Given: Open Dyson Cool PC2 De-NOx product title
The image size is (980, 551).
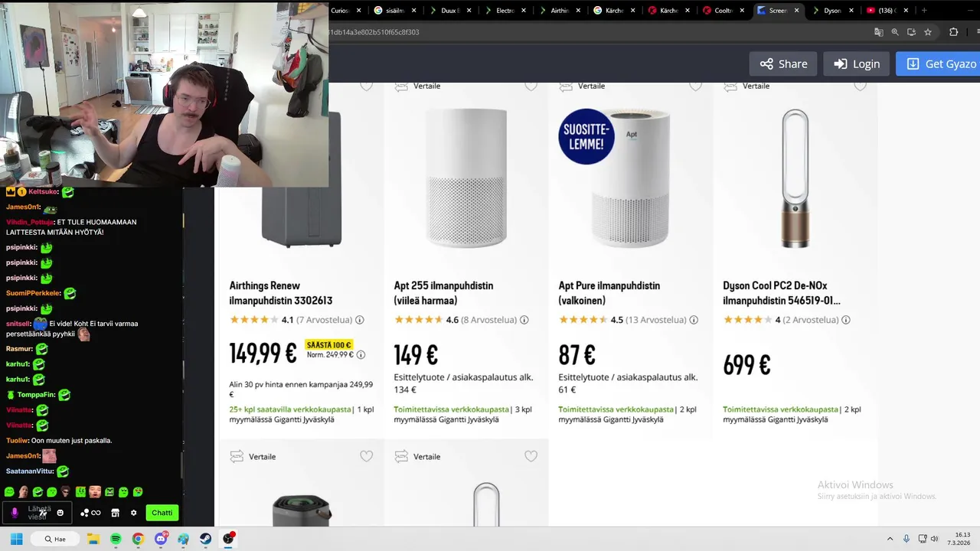Looking at the screenshot, I should (x=782, y=293).
